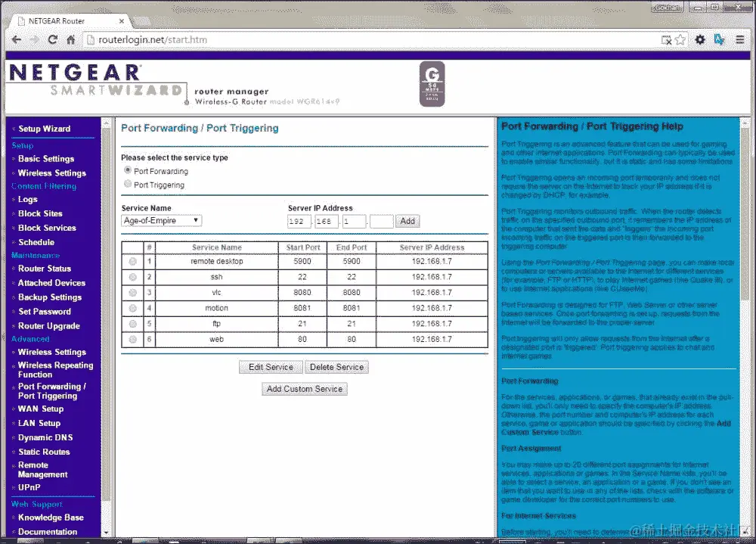Click the 'Server IP Address' column header
The height and width of the screenshot is (544, 756).
(x=432, y=247)
